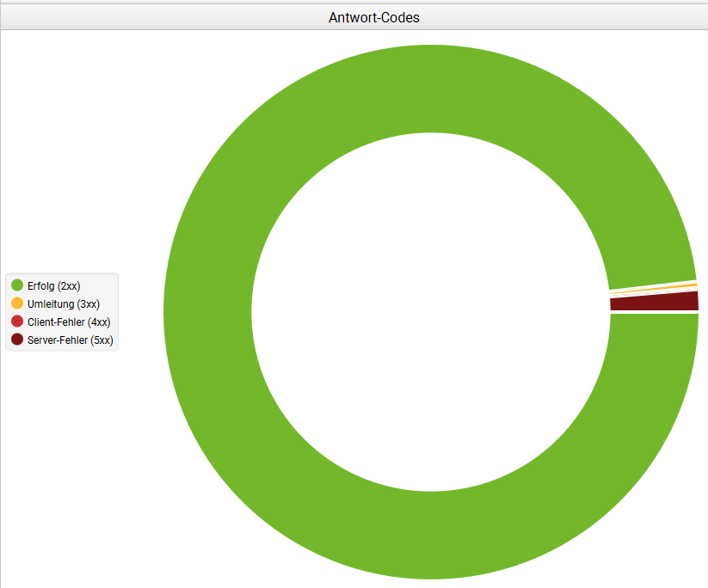Screen dimensions: 708x588
Task: Click the white gap below the dark red slice
Action: point(654,312)
